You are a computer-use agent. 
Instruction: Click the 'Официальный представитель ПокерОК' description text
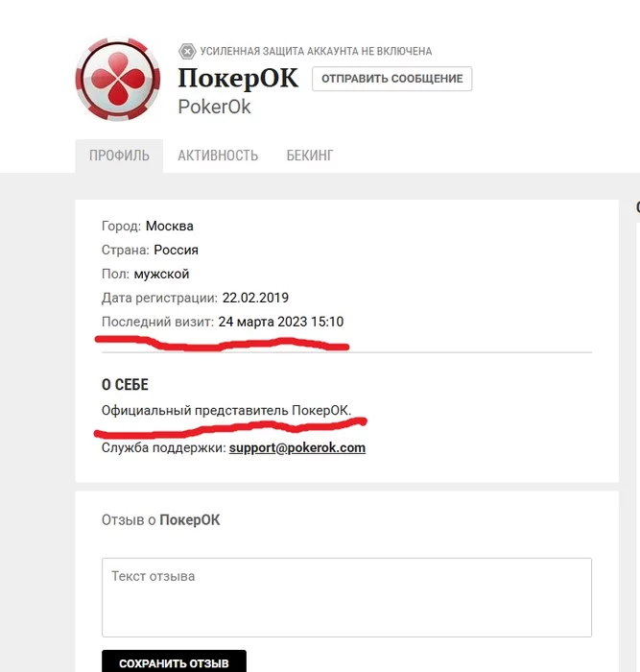tap(226, 411)
